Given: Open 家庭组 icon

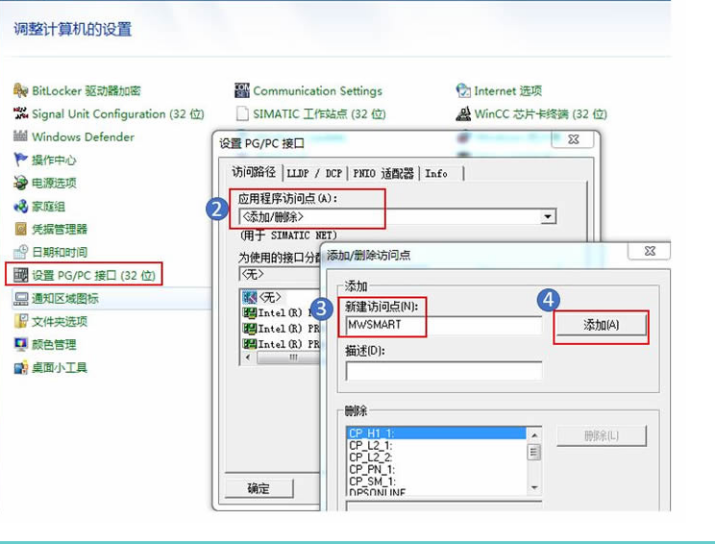Looking at the screenshot, I should coord(21,206).
